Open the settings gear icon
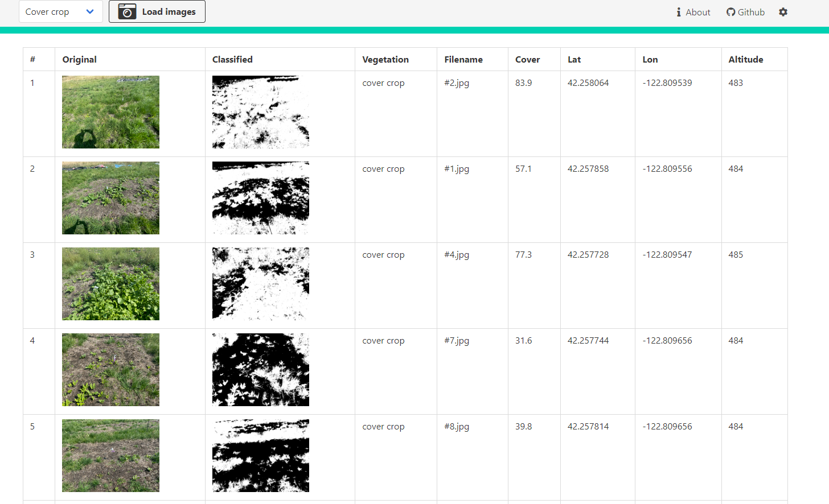Viewport: 829px width, 504px height. (783, 12)
